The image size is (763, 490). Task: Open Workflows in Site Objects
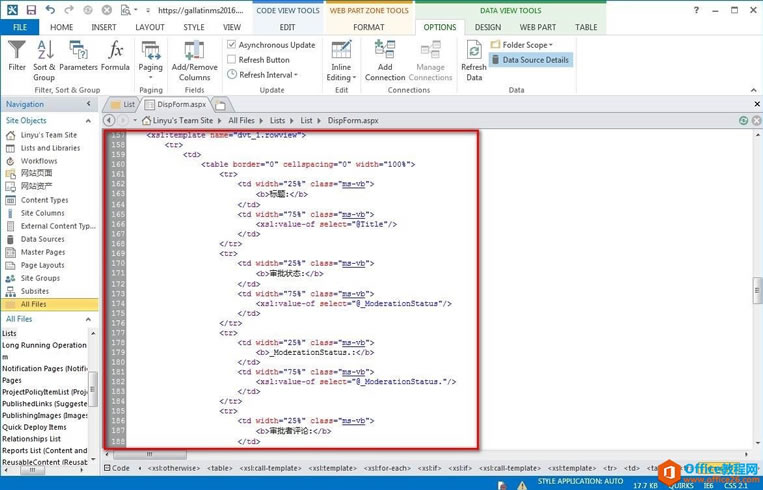pyautogui.click(x=39, y=161)
